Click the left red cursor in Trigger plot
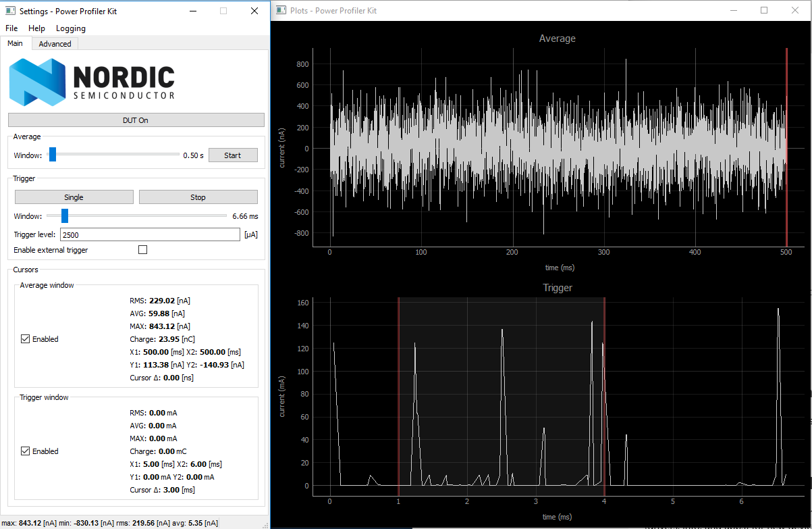812x529 pixels. point(398,395)
